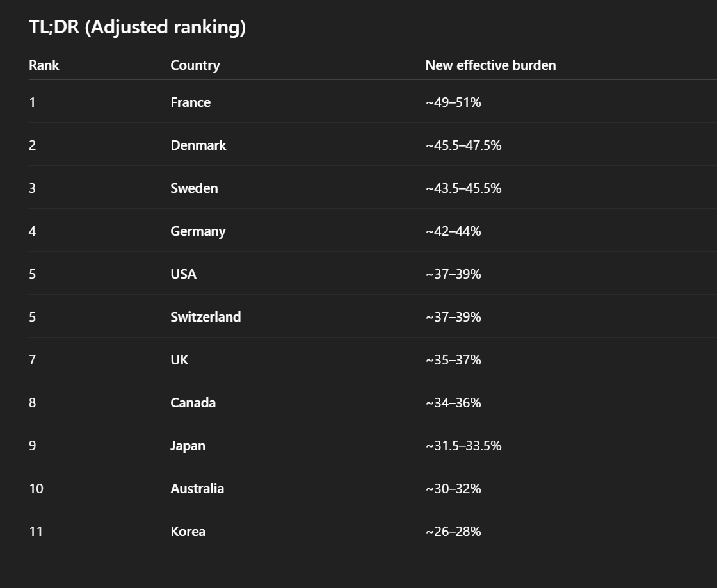Click the 'TL;DR (Adjusted ranking)' heading

(x=137, y=27)
